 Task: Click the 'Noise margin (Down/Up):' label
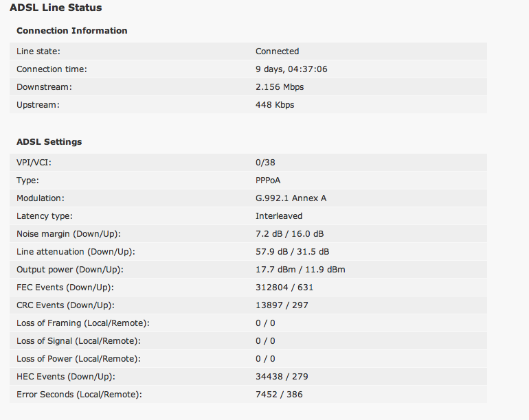point(69,234)
